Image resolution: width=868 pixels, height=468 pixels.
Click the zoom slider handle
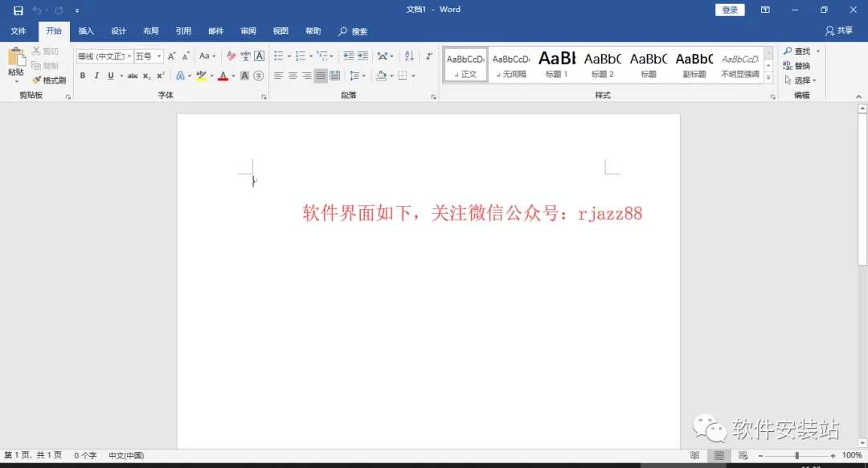click(797, 455)
